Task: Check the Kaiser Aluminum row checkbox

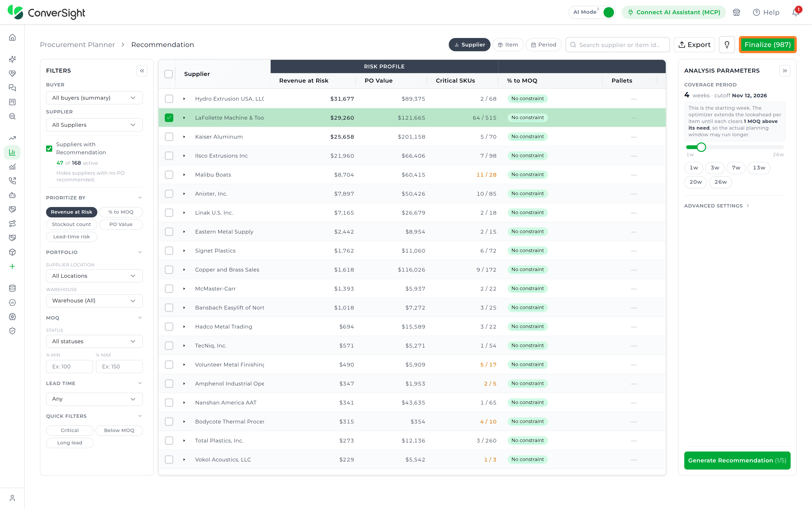Action: click(x=169, y=137)
